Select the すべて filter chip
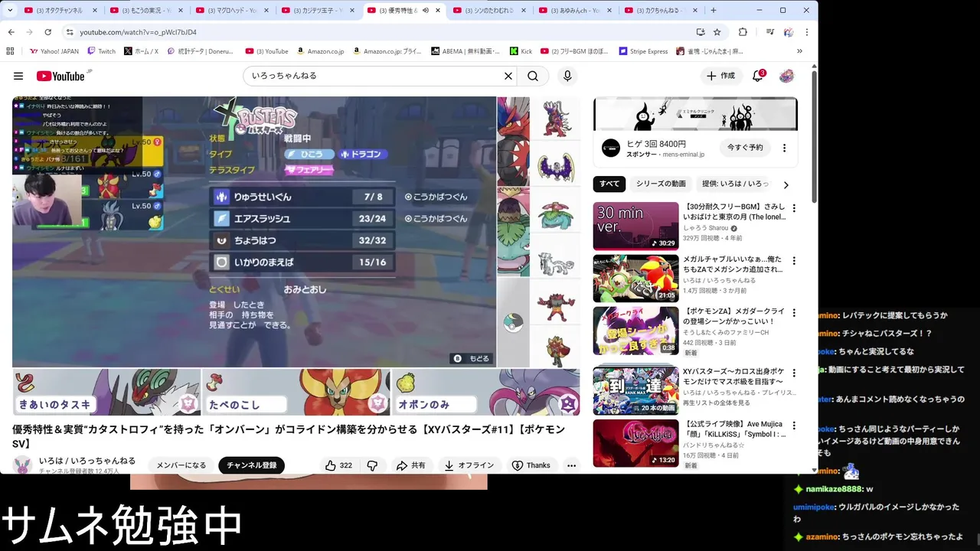The image size is (980, 551). 609,184
